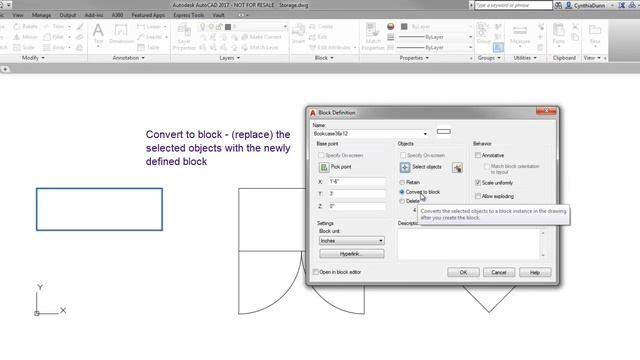Open the A360 ribbon tab
Screen dimensions: 640x360
(117, 15)
